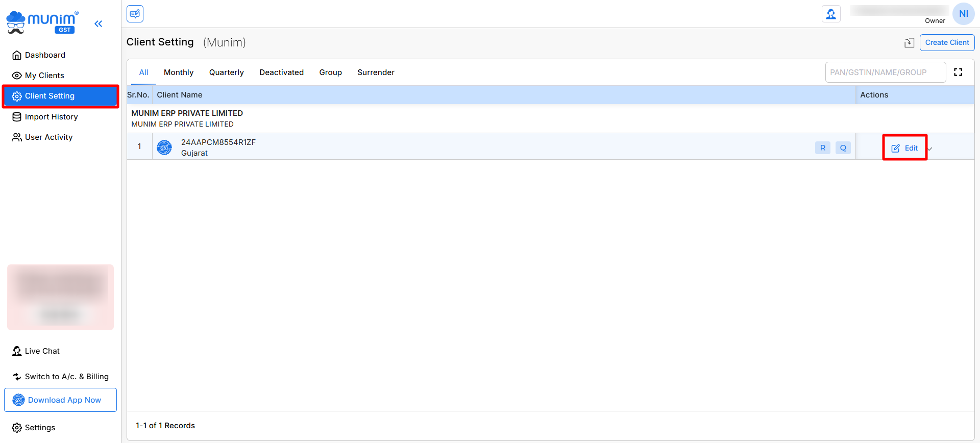Switch to the Quarterly tab
Viewport: 980px width, 443px height.
226,72
